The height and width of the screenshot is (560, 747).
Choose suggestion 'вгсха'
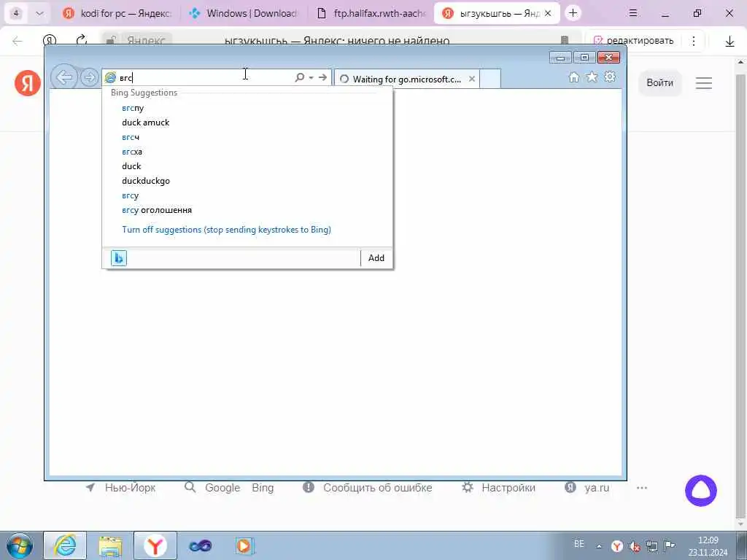click(x=132, y=152)
